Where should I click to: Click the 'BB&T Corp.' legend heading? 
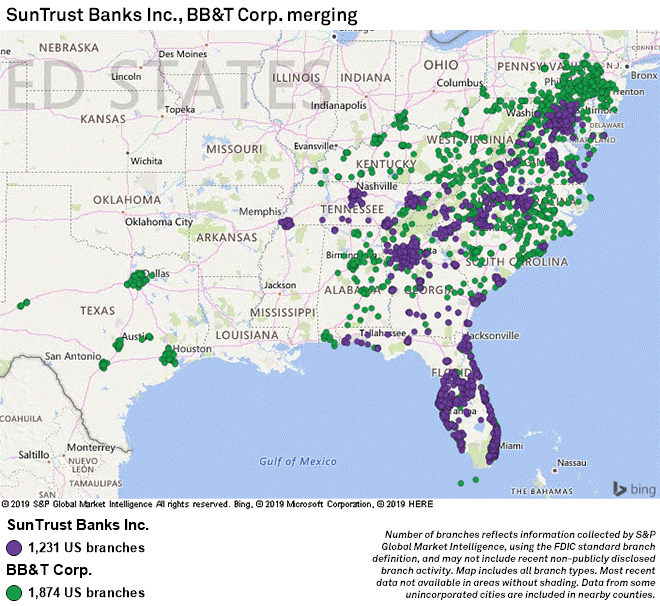pos(49,570)
